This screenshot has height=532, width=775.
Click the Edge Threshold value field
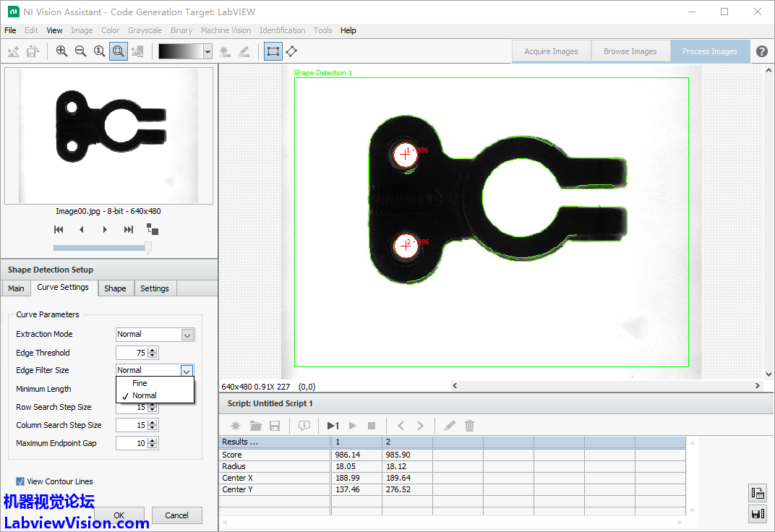pyautogui.click(x=131, y=353)
